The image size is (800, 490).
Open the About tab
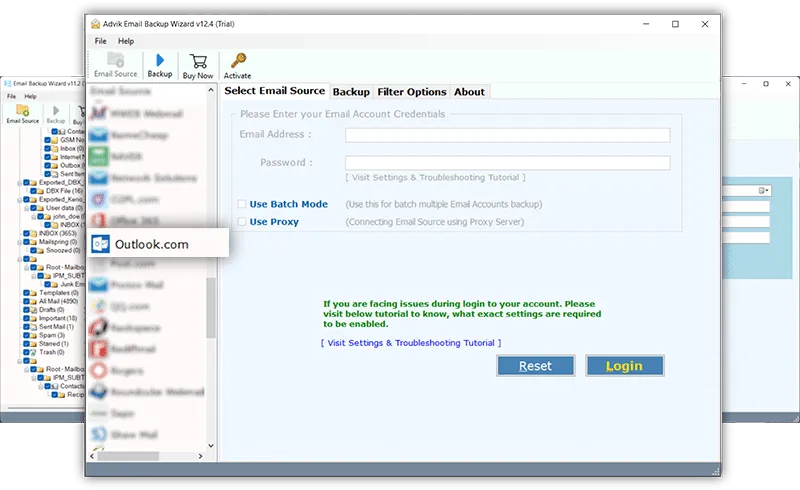coord(469,92)
